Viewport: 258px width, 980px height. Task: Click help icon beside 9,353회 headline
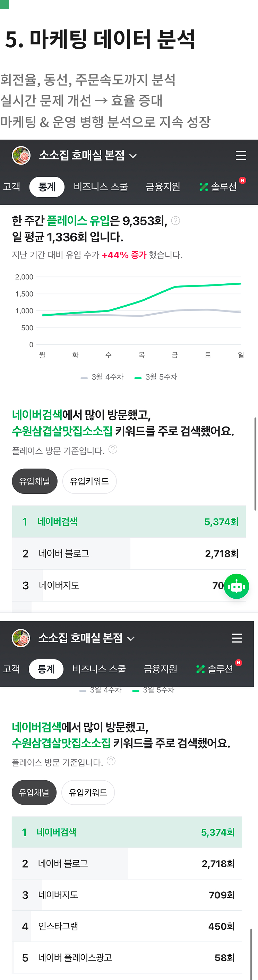(x=175, y=221)
